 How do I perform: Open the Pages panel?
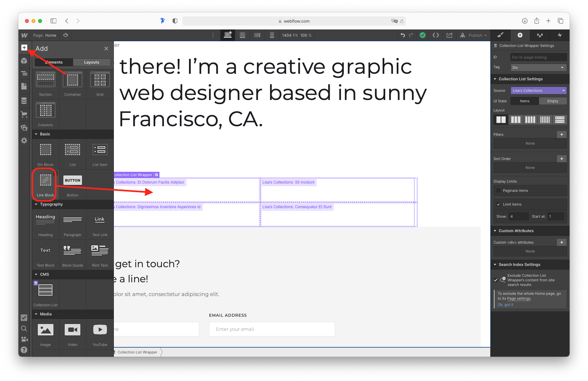coord(24,87)
